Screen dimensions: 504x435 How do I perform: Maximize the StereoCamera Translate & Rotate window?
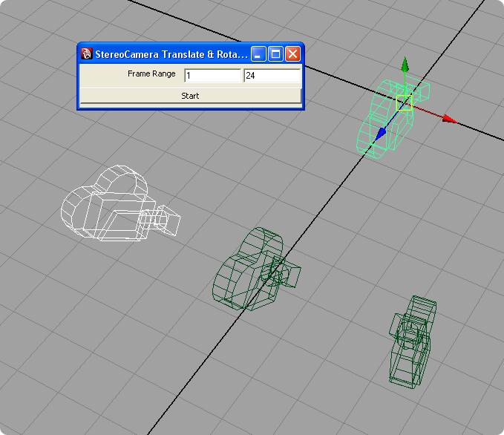275,53
